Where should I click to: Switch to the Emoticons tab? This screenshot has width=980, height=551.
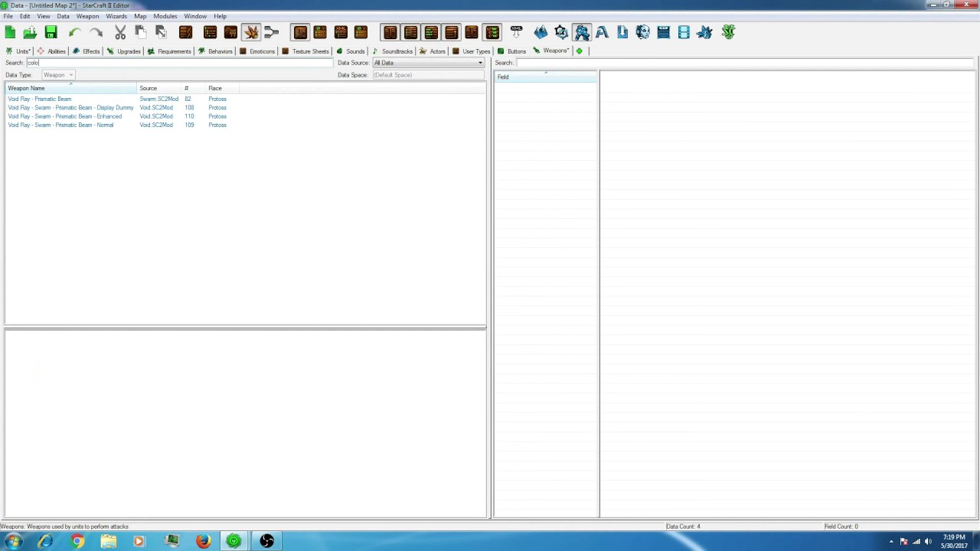click(257, 51)
